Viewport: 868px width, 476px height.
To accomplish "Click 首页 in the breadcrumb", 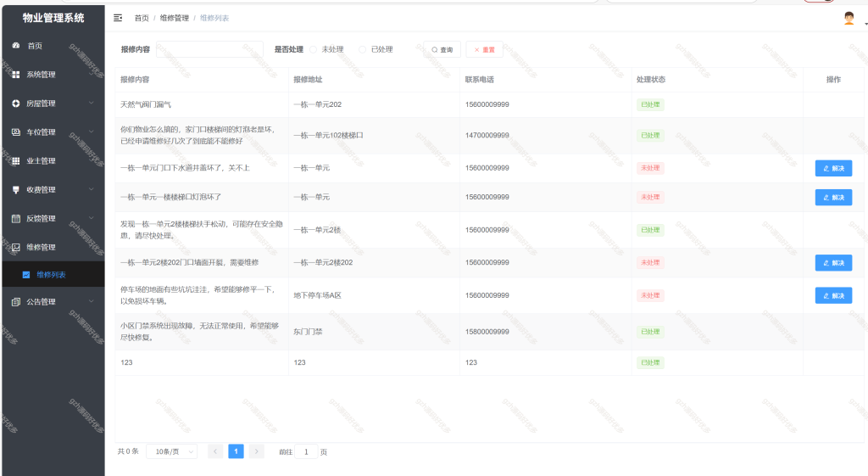I will coord(142,18).
